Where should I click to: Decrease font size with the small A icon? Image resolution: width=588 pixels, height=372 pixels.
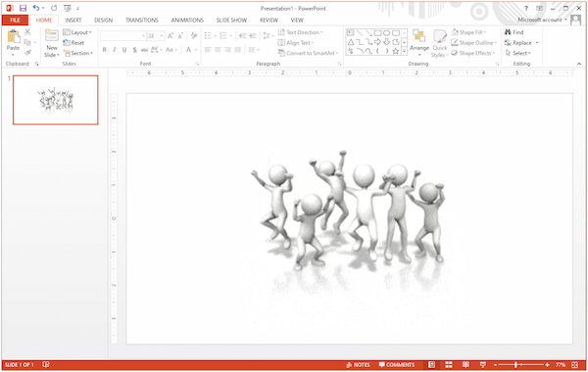[180, 36]
